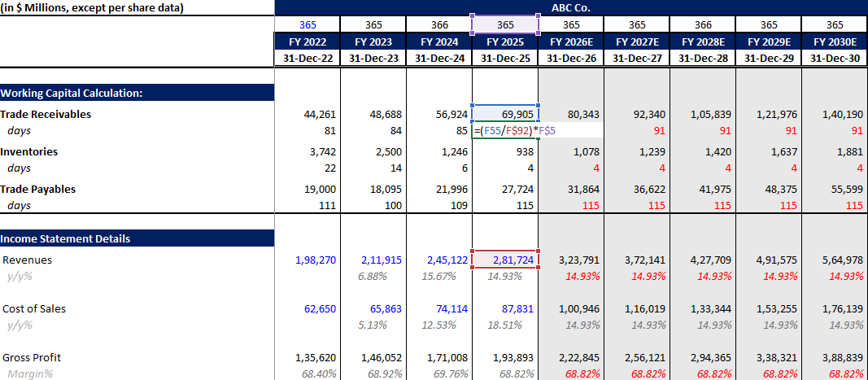This screenshot has height=380, width=868.
Task: Select Trade Payables value 55,599
Action: click(847, 189)
